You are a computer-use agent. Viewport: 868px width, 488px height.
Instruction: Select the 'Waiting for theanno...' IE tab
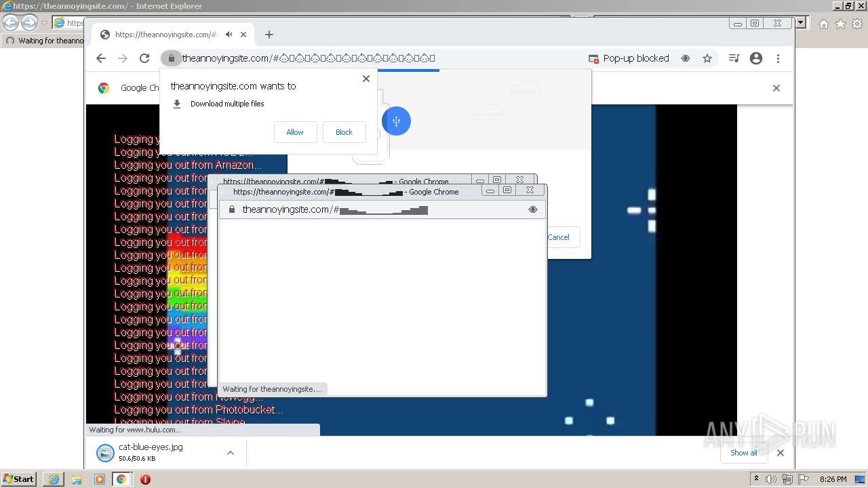click(44, 41)
